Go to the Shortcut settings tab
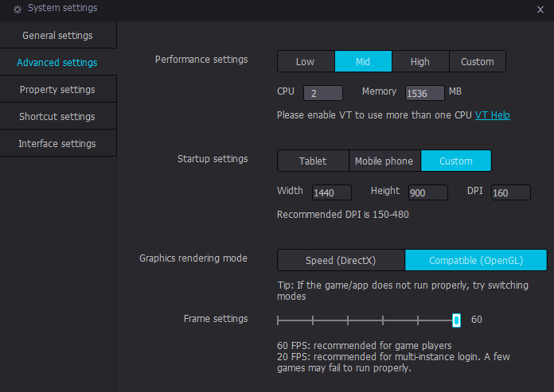The image size is (554, 392). click(x=57, y=117)
